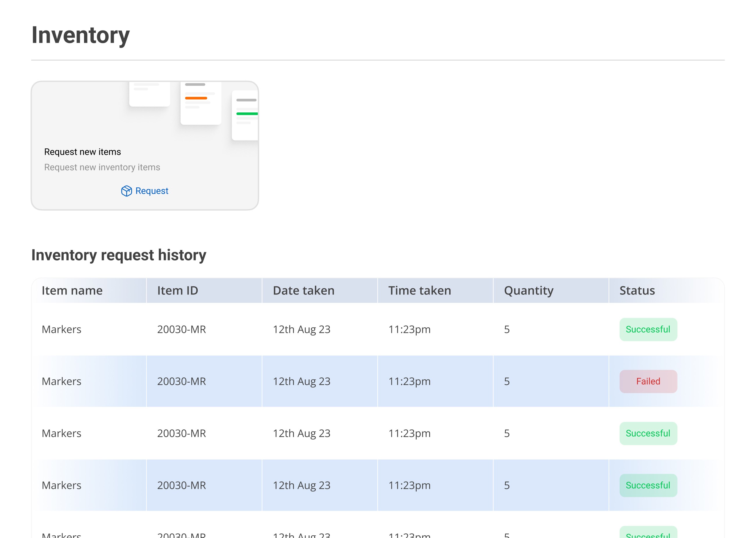Click the Item ID column header
This screenshot has height=538, width=756.
177,291
